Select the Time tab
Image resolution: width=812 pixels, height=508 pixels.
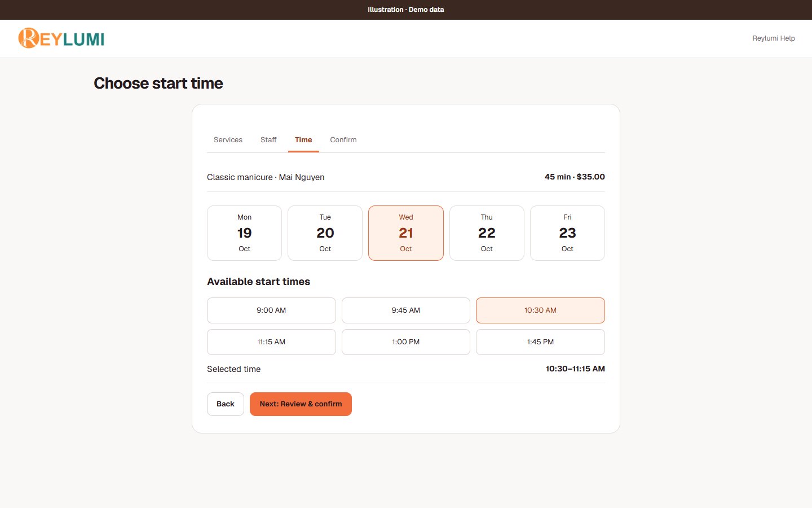303,140
